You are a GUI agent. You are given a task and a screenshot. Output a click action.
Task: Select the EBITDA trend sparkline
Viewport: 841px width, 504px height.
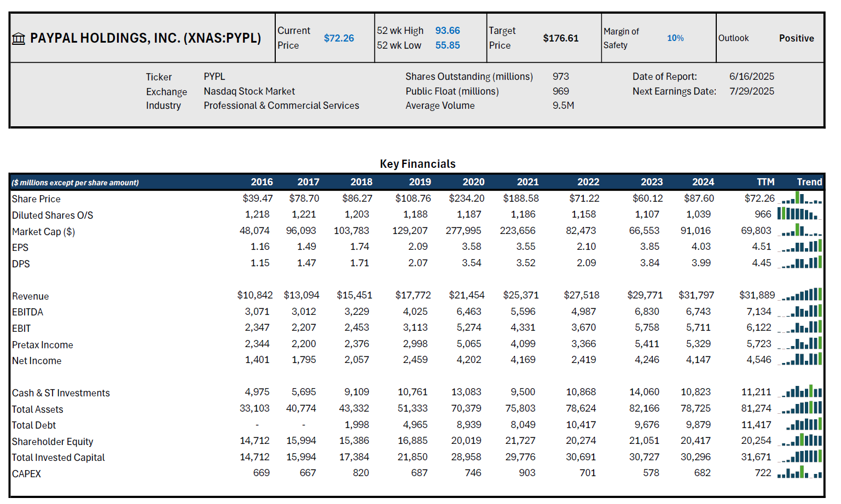pyautogui.click(x=799, y=312)
